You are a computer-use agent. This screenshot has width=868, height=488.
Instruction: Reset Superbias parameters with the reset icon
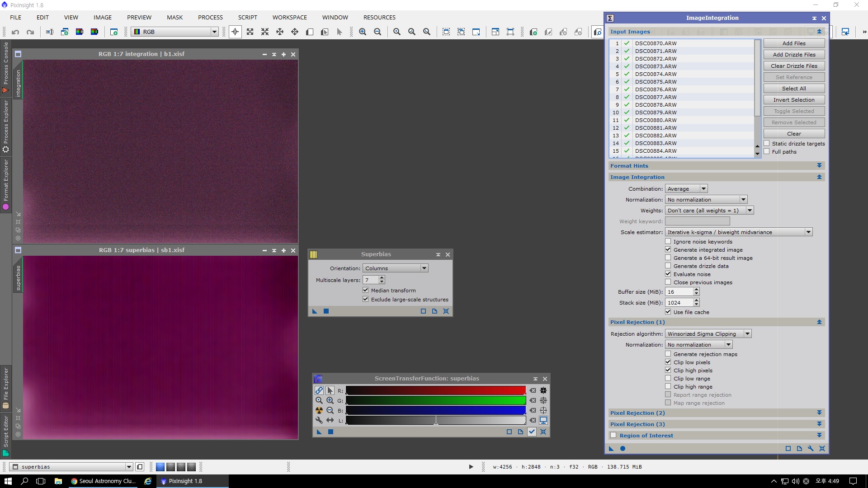click(446, 311)
